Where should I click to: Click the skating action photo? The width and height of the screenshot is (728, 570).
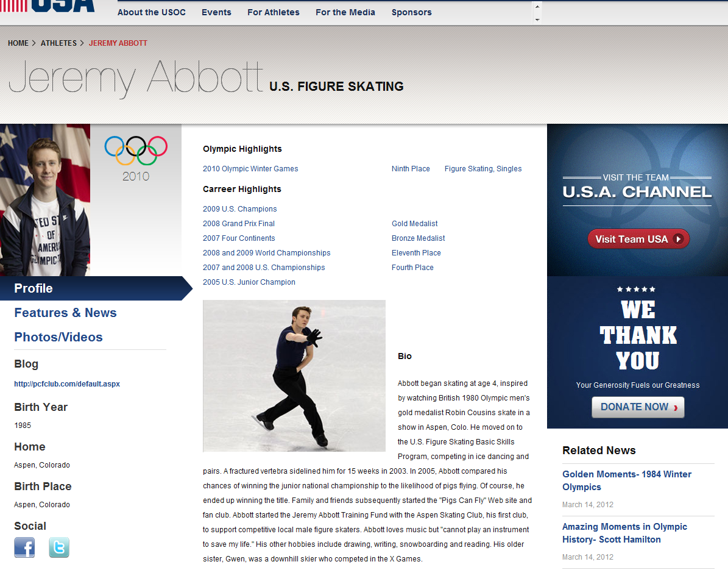click(x=294, y=376)
